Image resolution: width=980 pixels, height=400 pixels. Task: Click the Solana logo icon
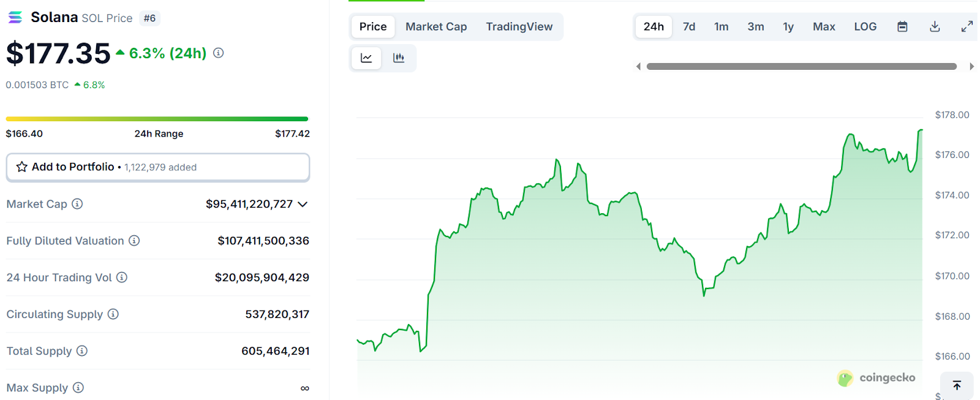(x=15, y=18)
